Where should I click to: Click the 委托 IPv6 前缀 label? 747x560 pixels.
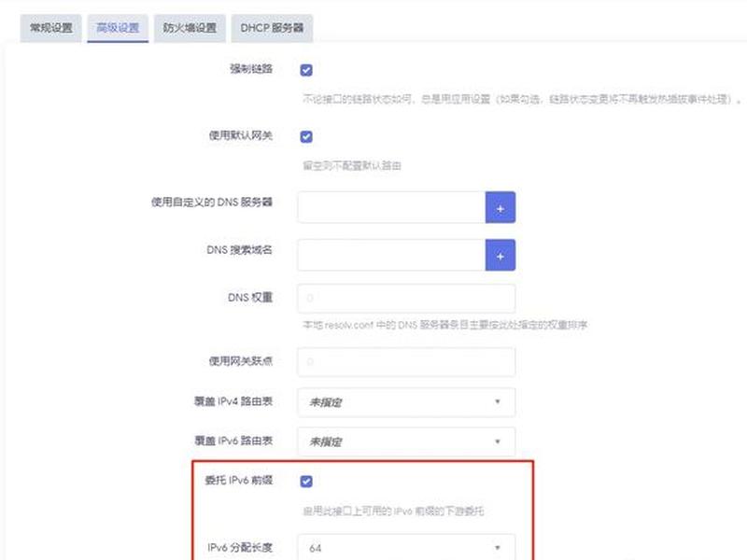[239, 480]
